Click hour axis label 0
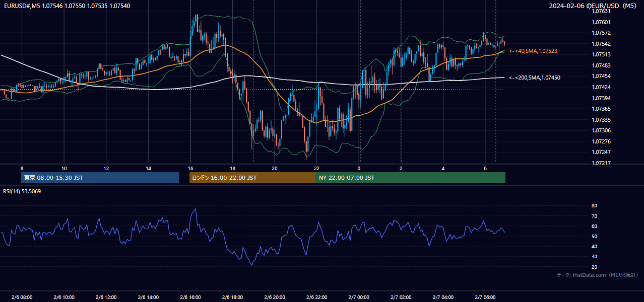Screen dimensions: 644x302 click(359, 168)
